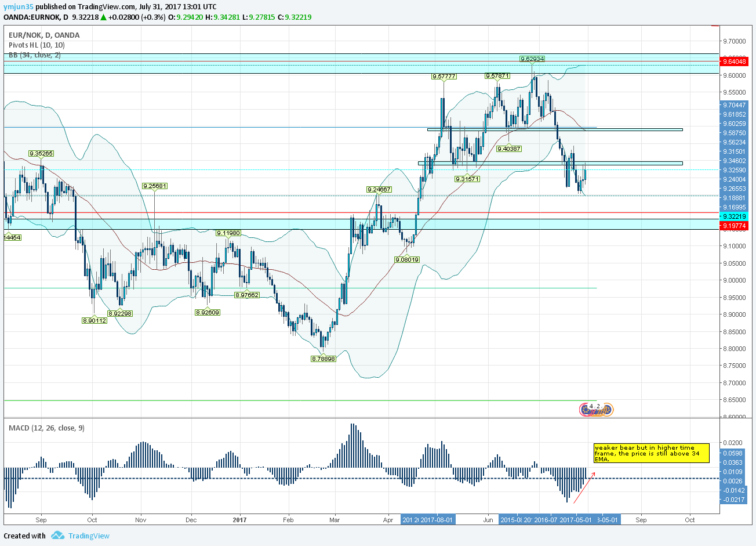Viewport: 756px width, 546px height.
Task: Click the cyan 9.32219 current price label
Action: [733, 216]
